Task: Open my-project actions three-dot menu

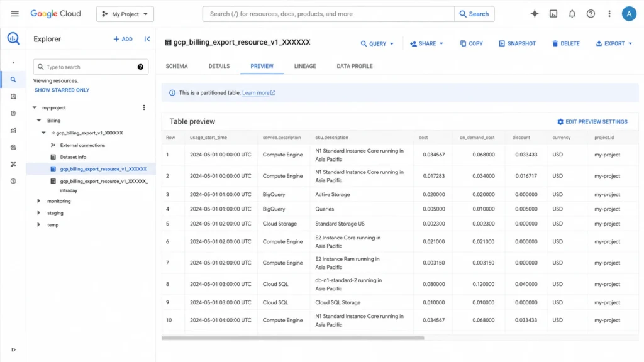Action: point(144,107)
